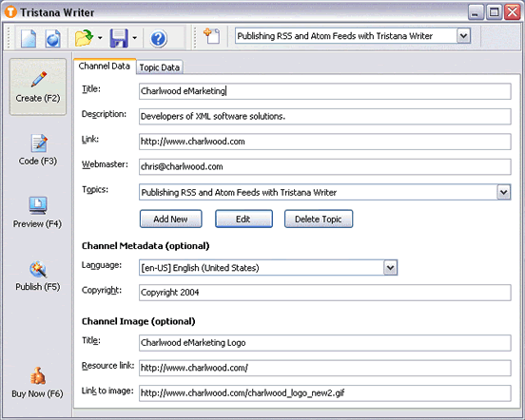The height and width of the screenshot is (420, 525).
Task: Expand the toolbar topic selector dropdown
Action: coord(464,36)
